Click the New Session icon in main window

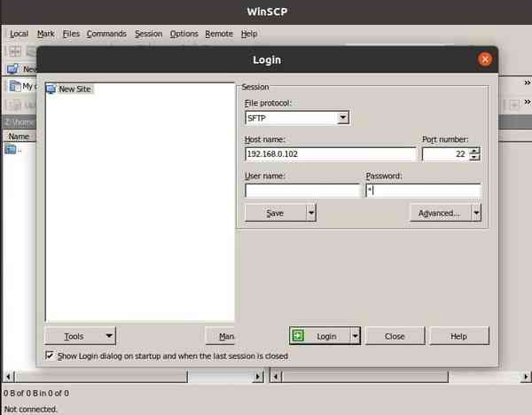pyautogui.click(x=12, y=69)
